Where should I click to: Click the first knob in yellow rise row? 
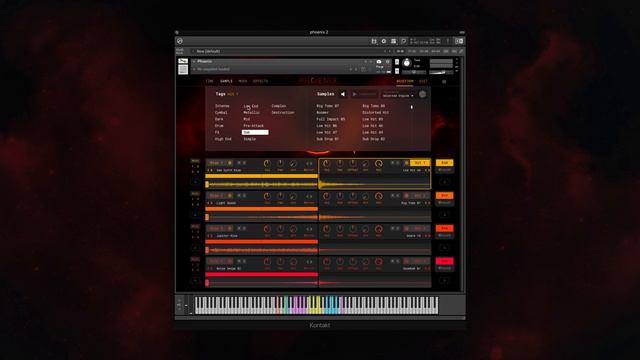(x=267, y=163)
